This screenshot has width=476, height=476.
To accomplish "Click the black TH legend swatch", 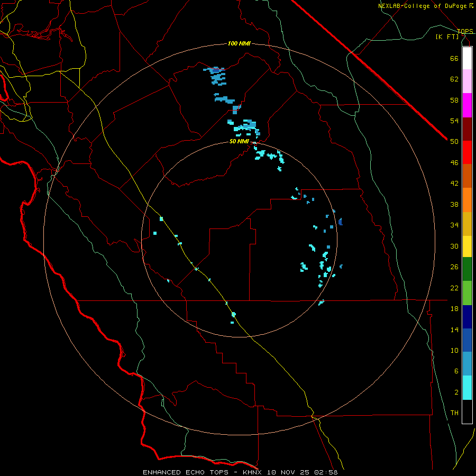I will click(467, 411).
